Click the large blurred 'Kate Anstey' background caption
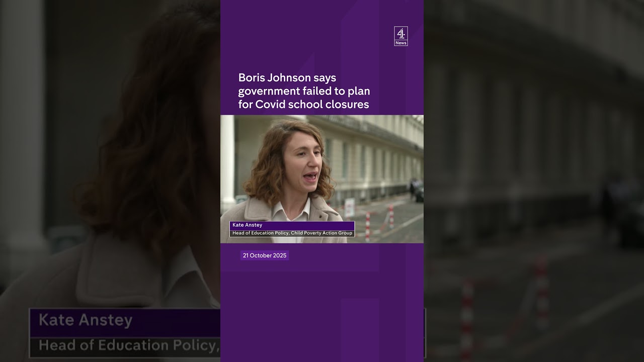Viewport: 644px width, 362px height. coord(86,320)
